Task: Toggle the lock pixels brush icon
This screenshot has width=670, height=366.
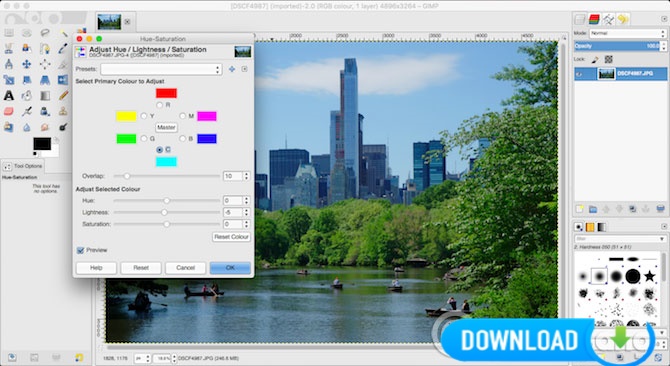Action: (595, 59)
